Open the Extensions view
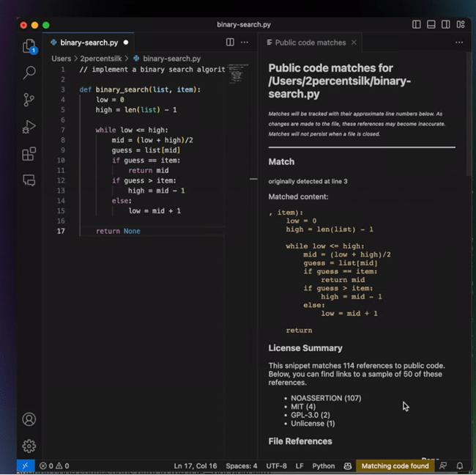The width and height of the screenshot is (476, 475). [x=29, y=154]
